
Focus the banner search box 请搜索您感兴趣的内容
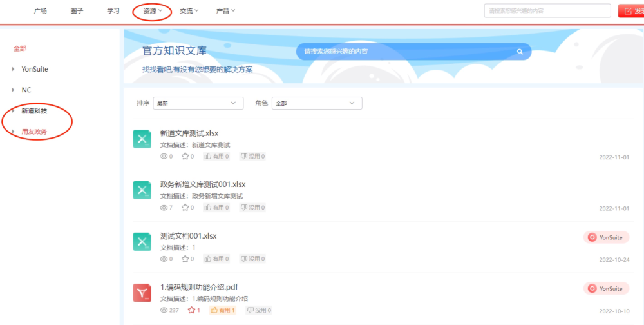click(413, 52)
